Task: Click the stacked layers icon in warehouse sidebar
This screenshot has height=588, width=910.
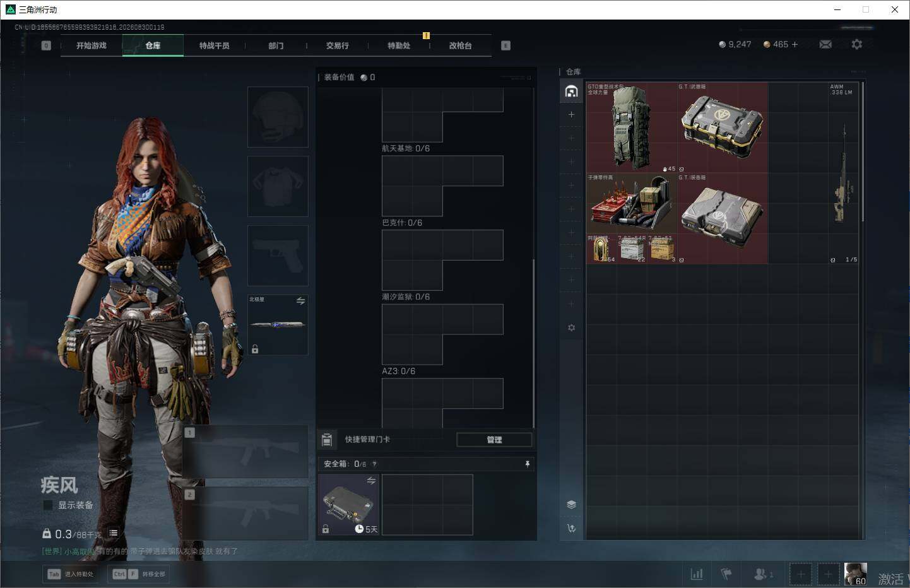Action: [571, 504]
